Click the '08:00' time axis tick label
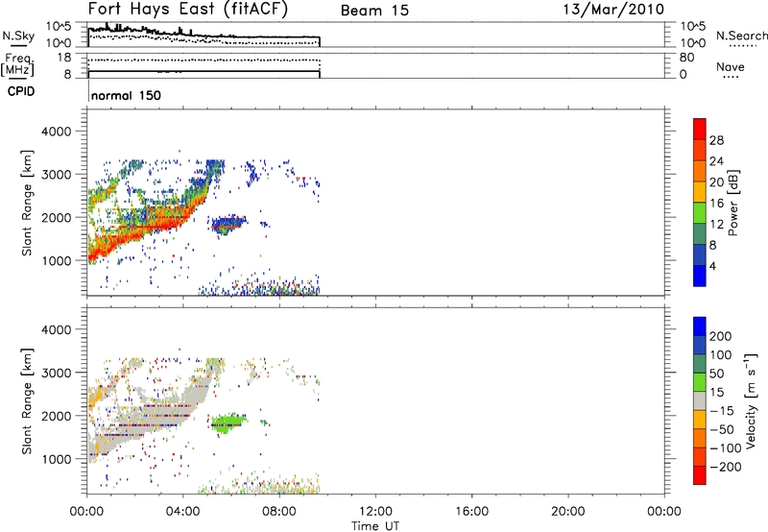The image size is (768, 532). 279,512
